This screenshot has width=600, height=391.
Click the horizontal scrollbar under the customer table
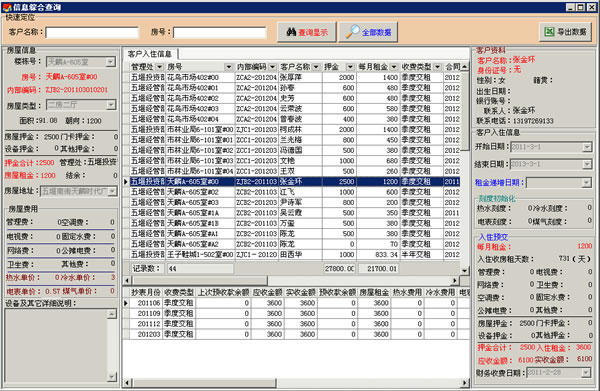tap(291, 281)
